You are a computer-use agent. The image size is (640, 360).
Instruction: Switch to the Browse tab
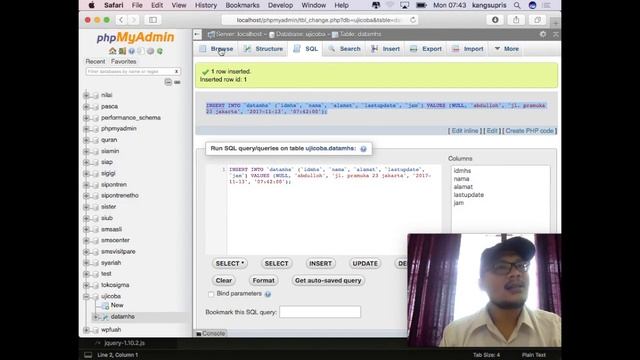[x=217, y=49]
